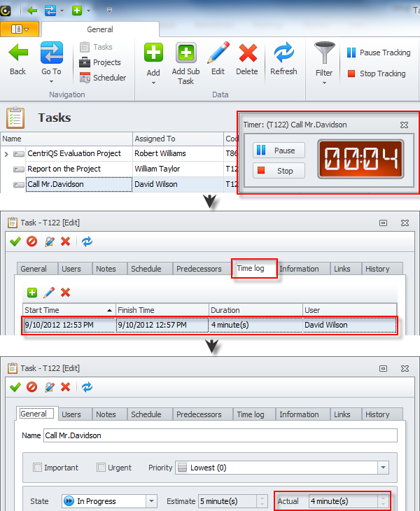Click Stop Tracking in ribbon
The width and height of the screenshot is (420, 511).
(x=377, y=73)
